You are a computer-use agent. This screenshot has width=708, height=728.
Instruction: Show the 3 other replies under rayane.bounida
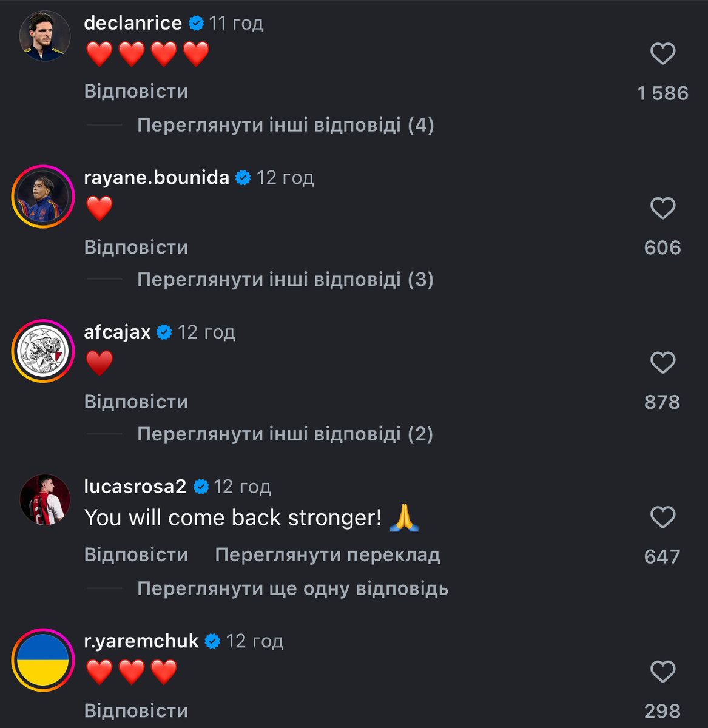click(x=285, y=280)
